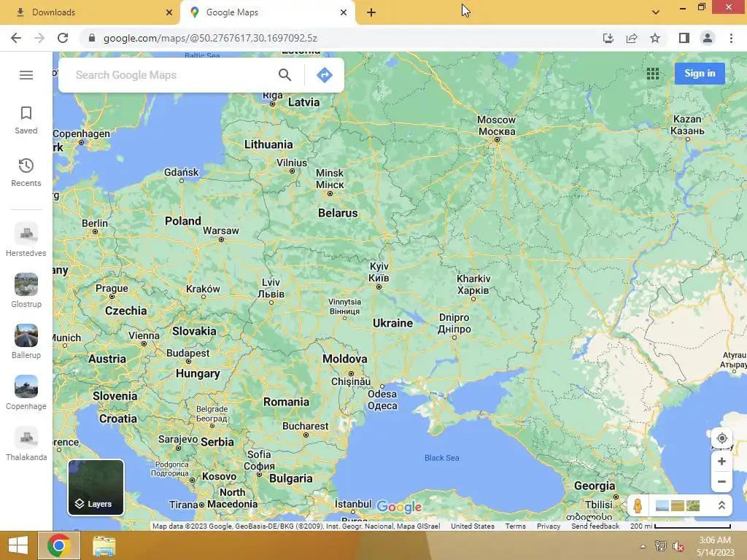This screenshot has height=560, width=747.
Task: Go forward in browser history
Action: click(39, 38)
